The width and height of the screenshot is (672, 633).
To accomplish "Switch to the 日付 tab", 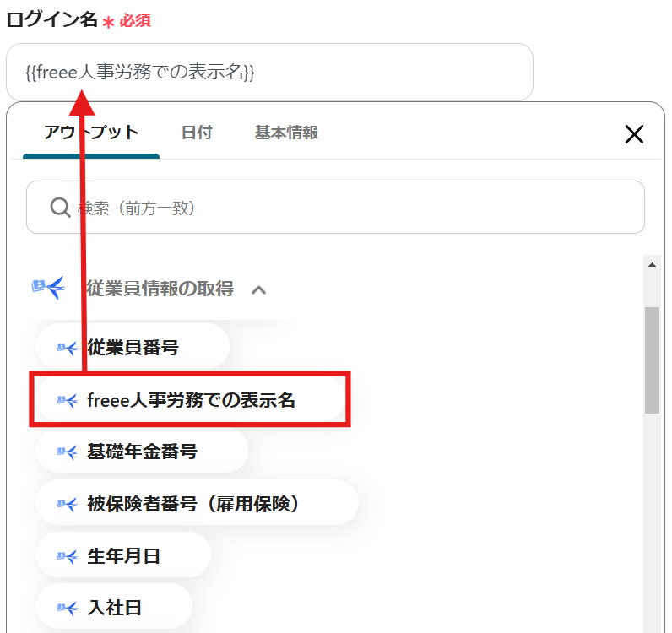I will tap(197, 133).
